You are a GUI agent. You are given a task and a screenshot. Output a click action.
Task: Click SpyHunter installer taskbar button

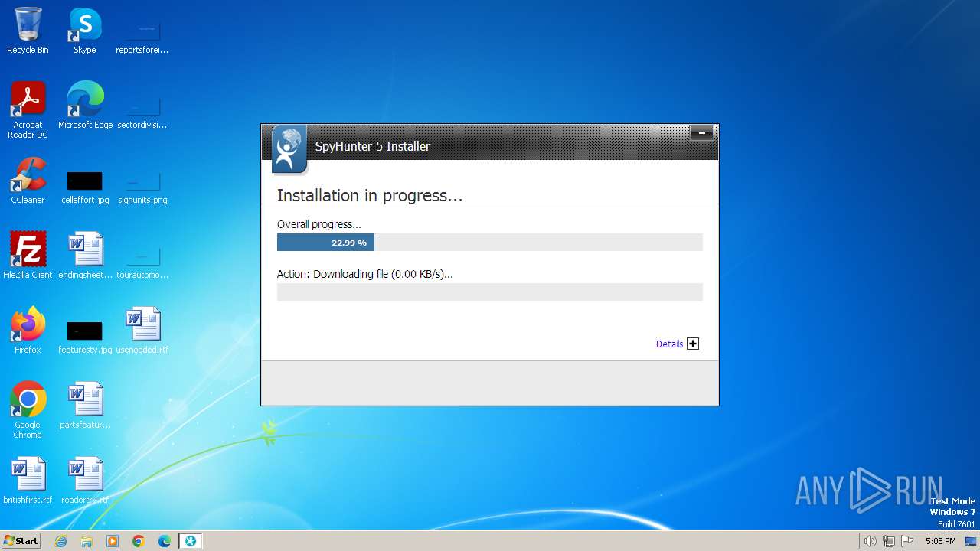pos(191,541)
